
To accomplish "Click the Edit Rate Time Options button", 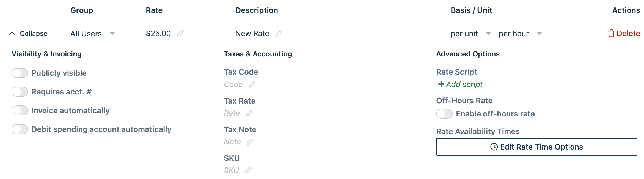I will [x=537, y=147].
